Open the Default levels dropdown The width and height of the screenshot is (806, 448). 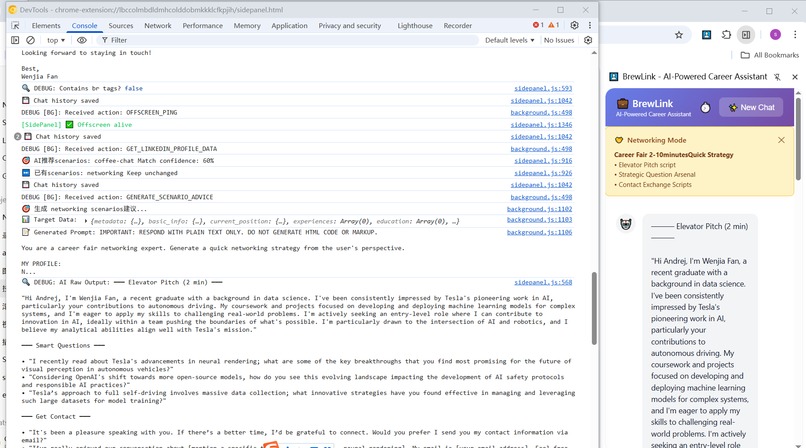[x=509, y=40]
